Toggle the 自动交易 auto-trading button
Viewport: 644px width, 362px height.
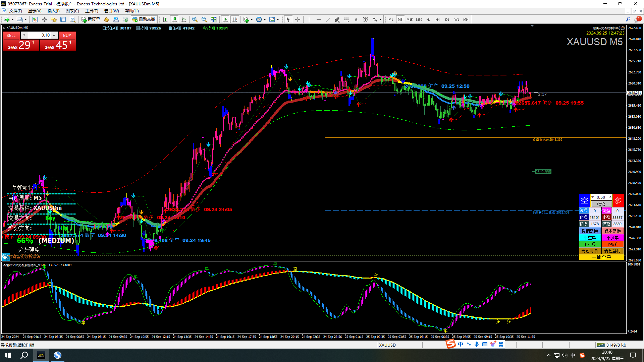pos(144,19)
